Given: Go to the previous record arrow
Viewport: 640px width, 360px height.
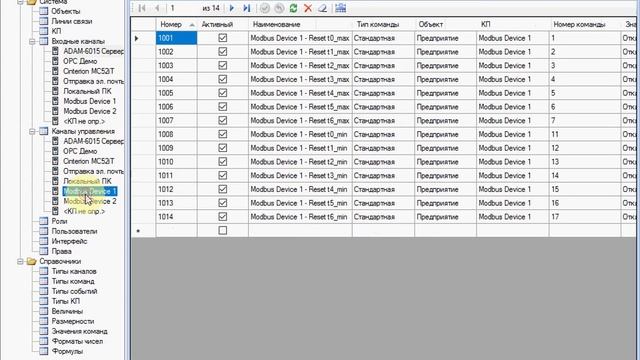Looking at the screenshot, I should pos(157,8).
